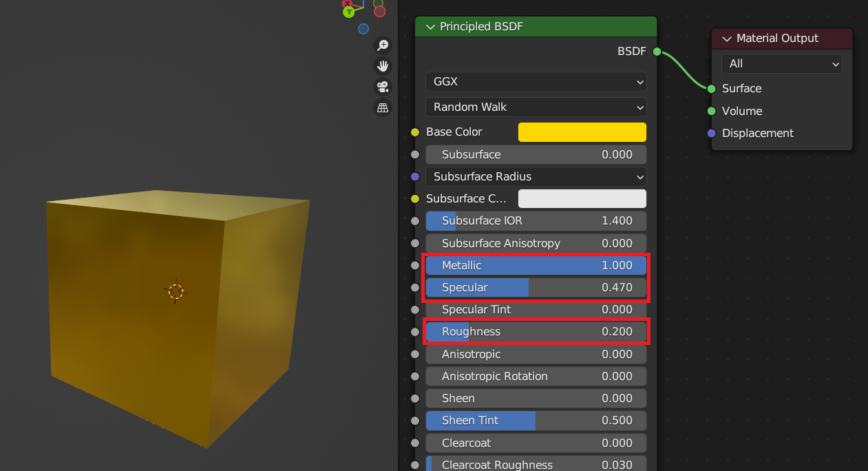The height and width of the screenshot is (471, 868).
Task: Click the Roughness slider field
Action: coord(536,332)
